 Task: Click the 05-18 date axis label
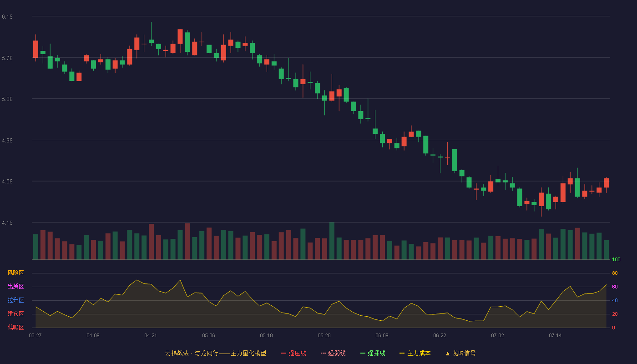pos(266,335)
